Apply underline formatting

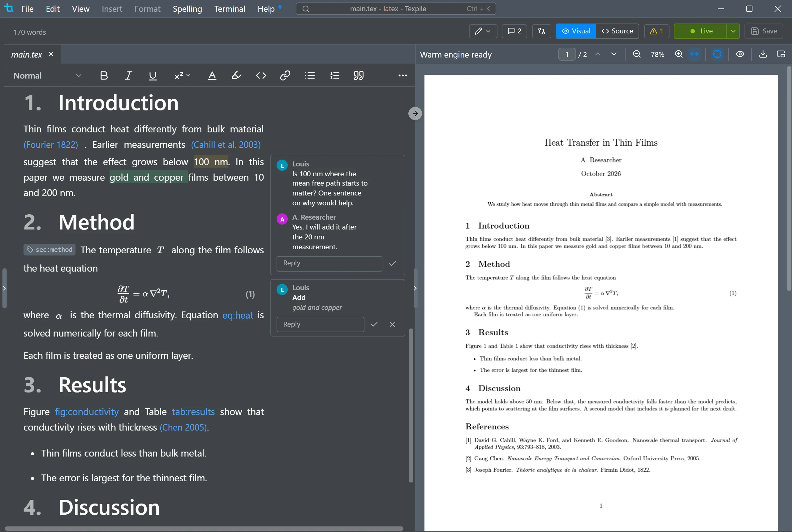[x=153, y=75]
